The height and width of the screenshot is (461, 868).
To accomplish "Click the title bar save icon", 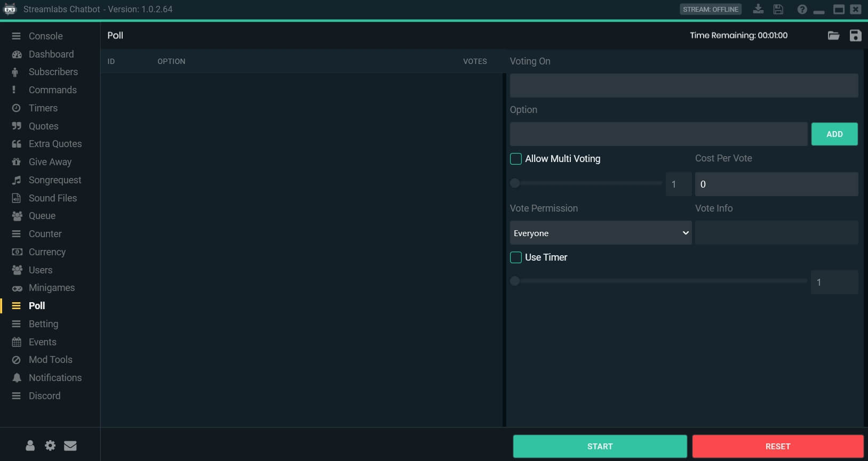I will [778, 9].
